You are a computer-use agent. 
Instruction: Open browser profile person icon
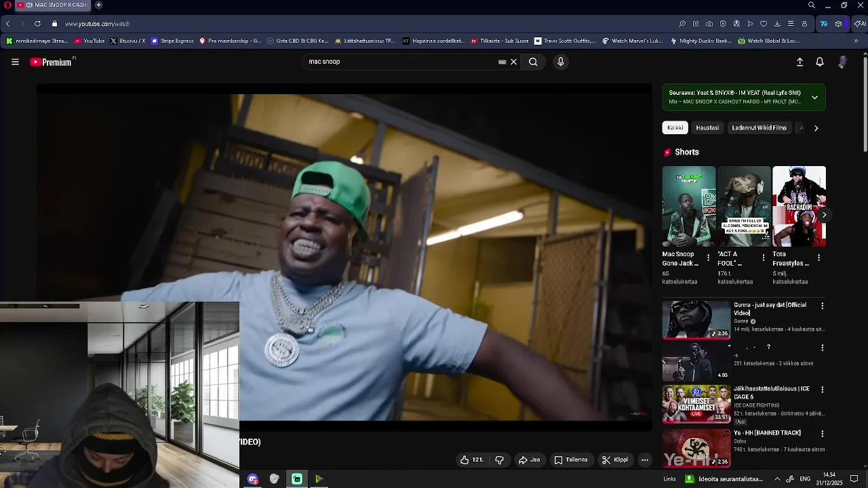[804, 24]
